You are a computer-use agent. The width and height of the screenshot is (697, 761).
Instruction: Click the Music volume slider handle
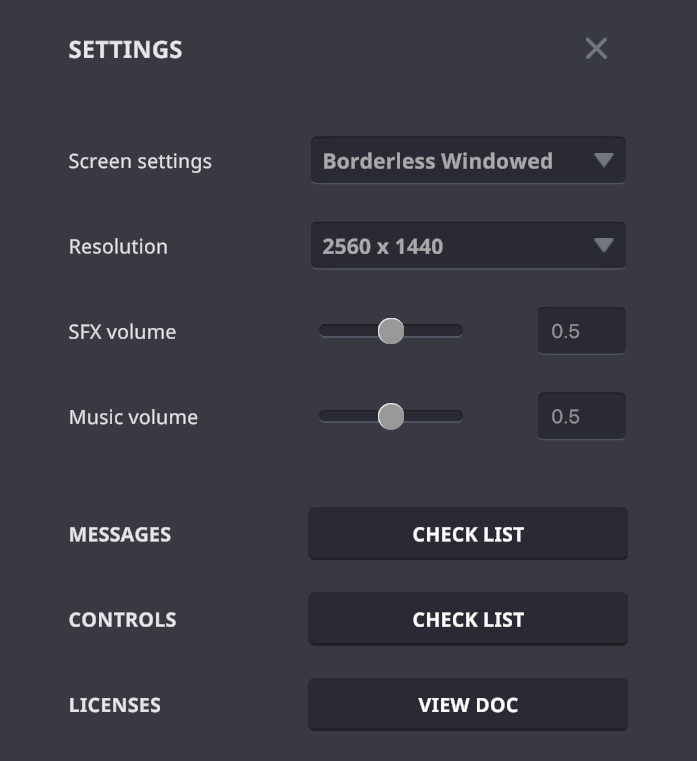pos(391,416)
